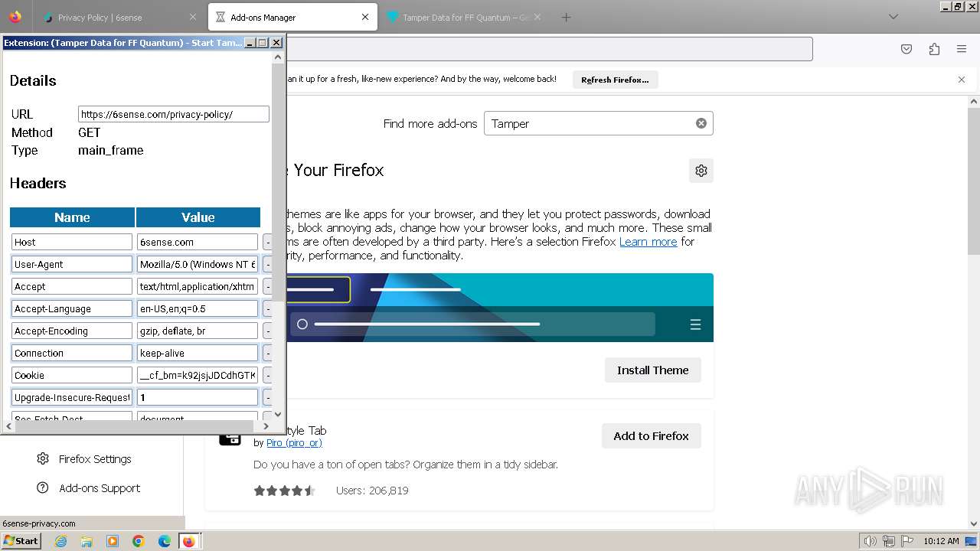The width and height of the screenshot is (980, 551).
Task: Click the Install Theme button
Action: click(652, 370)
